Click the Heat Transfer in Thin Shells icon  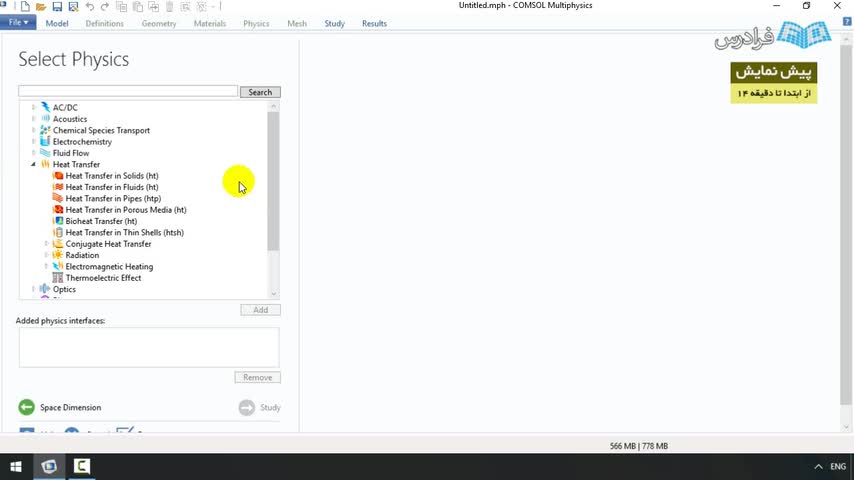58,233
